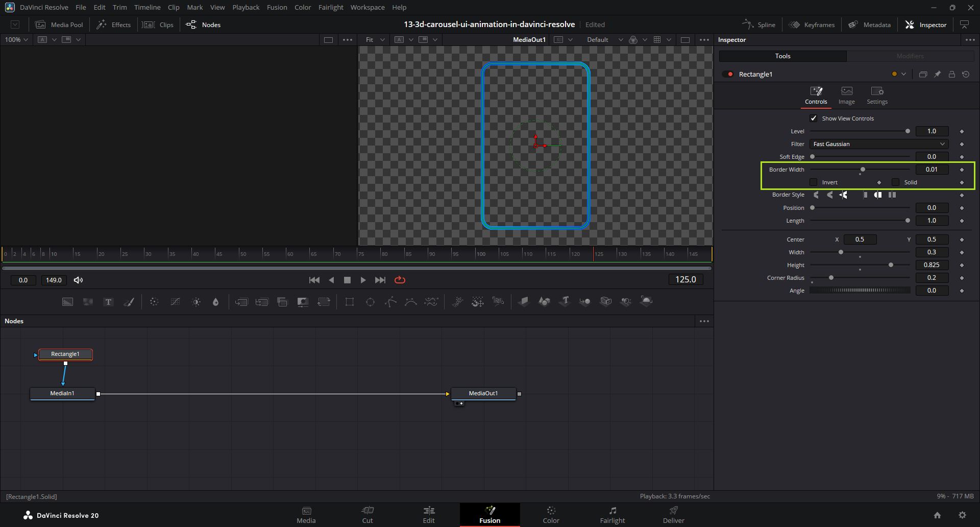Image resolution: width=980 pixels, height=527 pixels.
Task: Lock the Rectangle1 node in inspector
Action: tap(951, 75)
